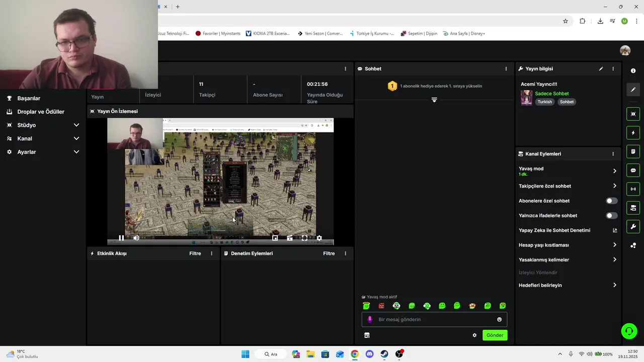
Task: Click Filtre in Etkinlik Akışı panel
Action: pos(195,253)
